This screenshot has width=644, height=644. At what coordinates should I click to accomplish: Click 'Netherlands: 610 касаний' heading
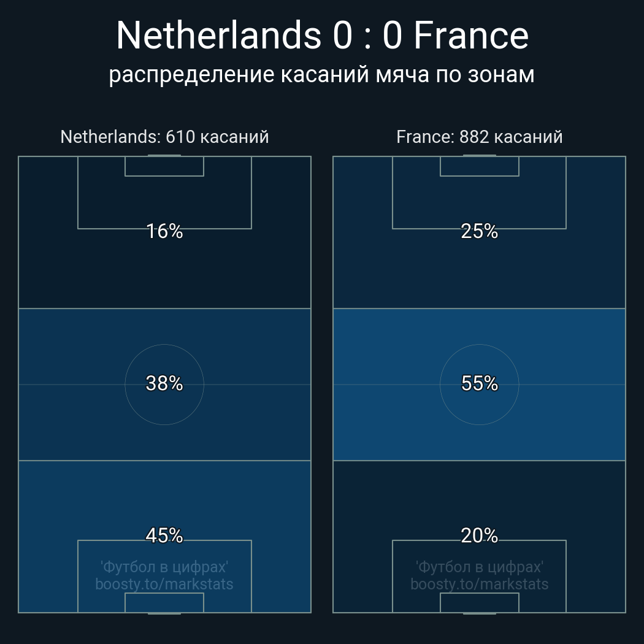coord(164,136)
